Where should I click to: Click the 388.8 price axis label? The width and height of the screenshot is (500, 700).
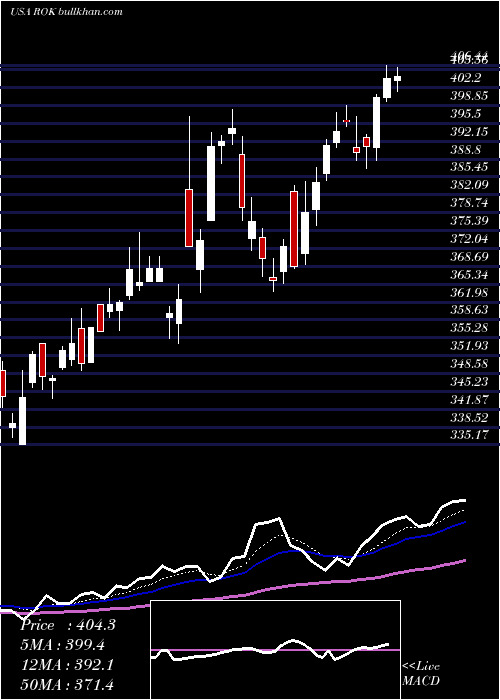(x=466, y=150)
